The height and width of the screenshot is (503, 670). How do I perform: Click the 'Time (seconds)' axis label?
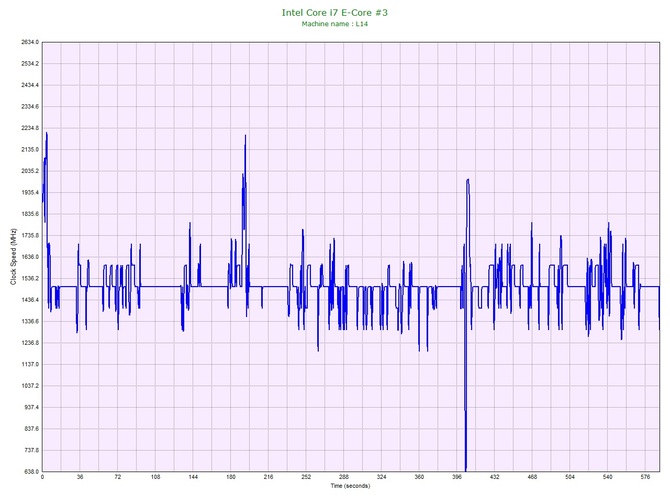[350, 486]
